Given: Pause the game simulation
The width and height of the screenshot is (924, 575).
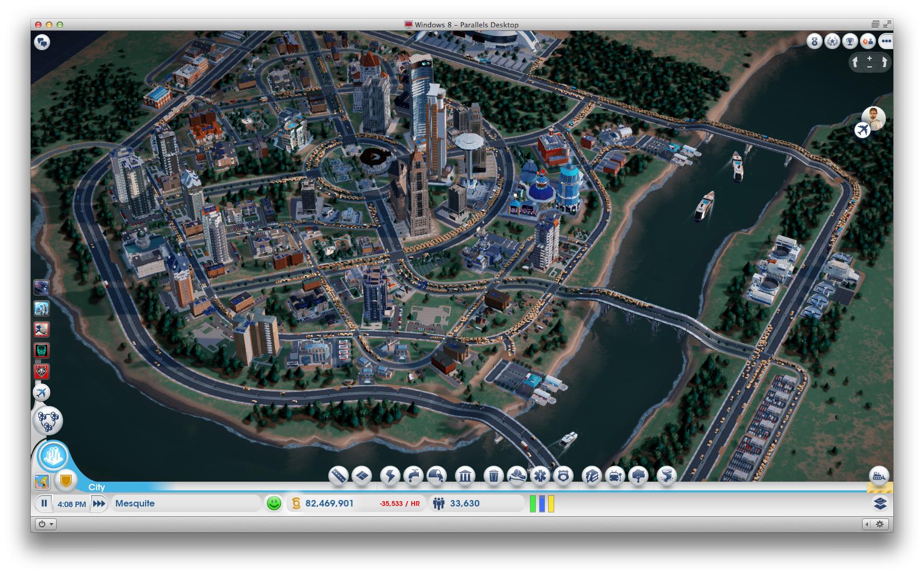Looking at the screenshot, I should [x=44, y=503].
